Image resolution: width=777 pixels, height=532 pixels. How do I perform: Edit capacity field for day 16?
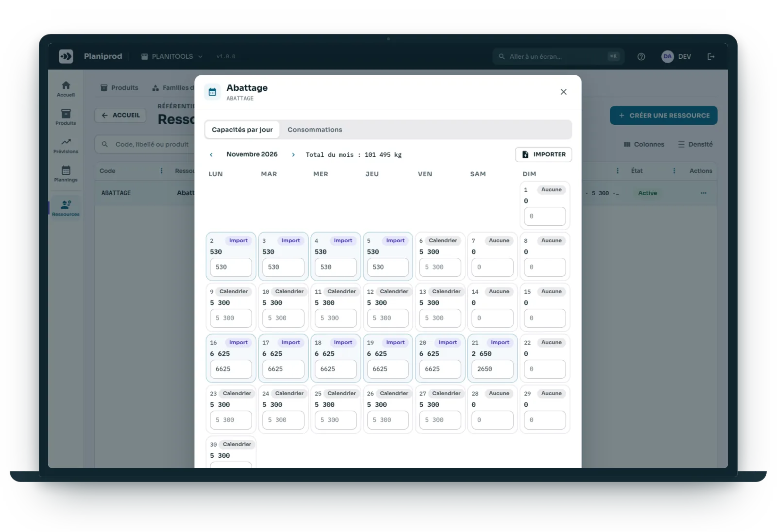[231, 369]
